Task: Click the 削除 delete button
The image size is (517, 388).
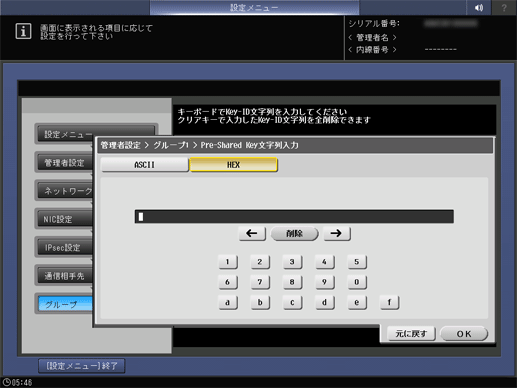Action: click(294, 233)
